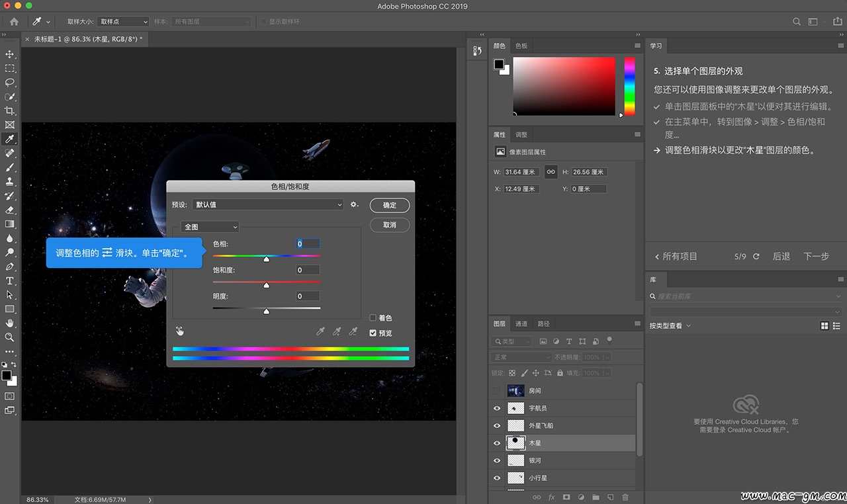The height and width of the screenshot is (504, 847).
Task: Click the trash icon in Layers panel
Action: [625, 497]
